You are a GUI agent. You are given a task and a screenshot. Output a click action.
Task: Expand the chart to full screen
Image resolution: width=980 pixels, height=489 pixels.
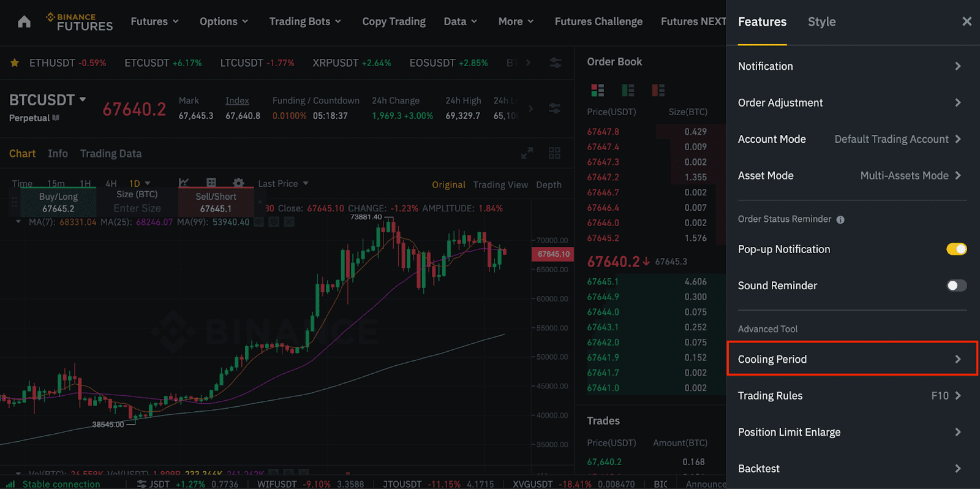tap(527, 153)
